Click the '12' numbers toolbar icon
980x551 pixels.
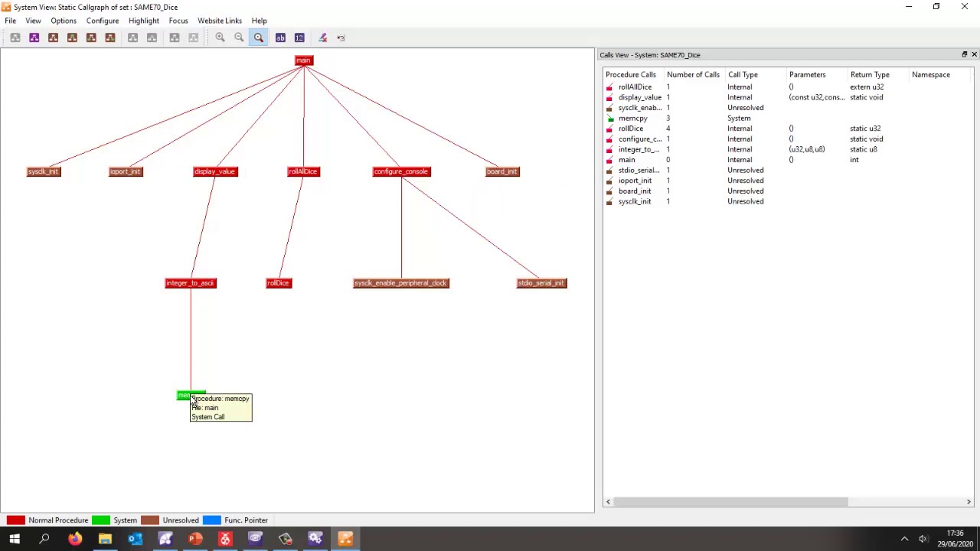pos(299,37)
